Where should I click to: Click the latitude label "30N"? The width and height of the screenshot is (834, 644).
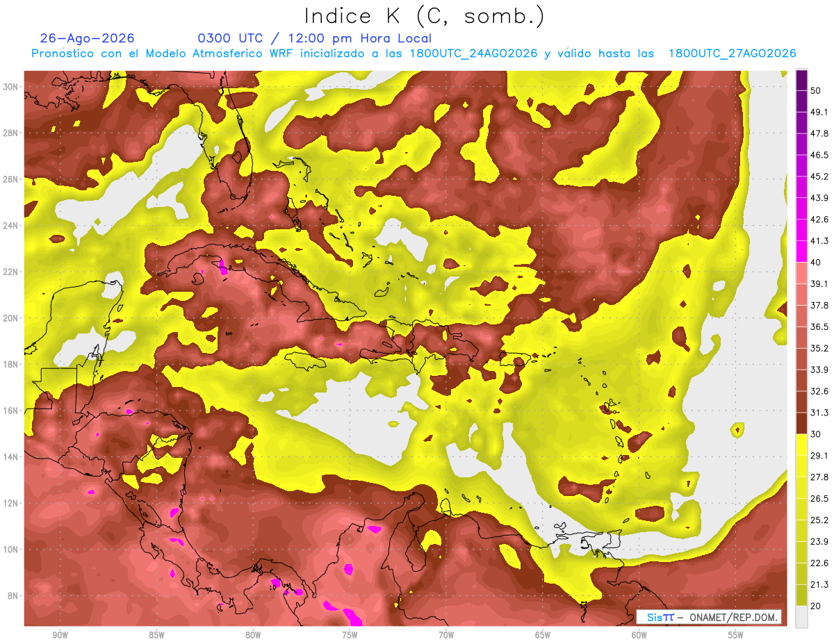pyautogui.click(x=10, y=87)
